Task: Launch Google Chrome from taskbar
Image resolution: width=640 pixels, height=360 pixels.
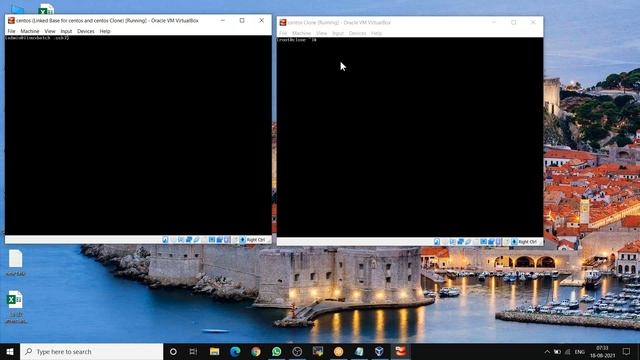Action: (256, 351)
